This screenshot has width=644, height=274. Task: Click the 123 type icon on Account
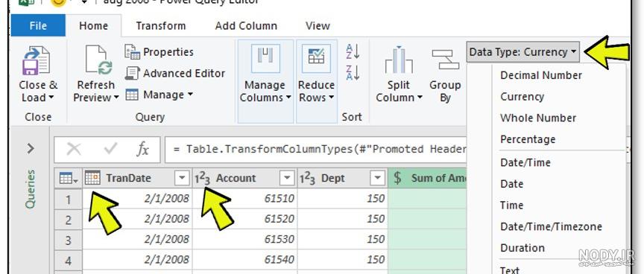point(203,179)
